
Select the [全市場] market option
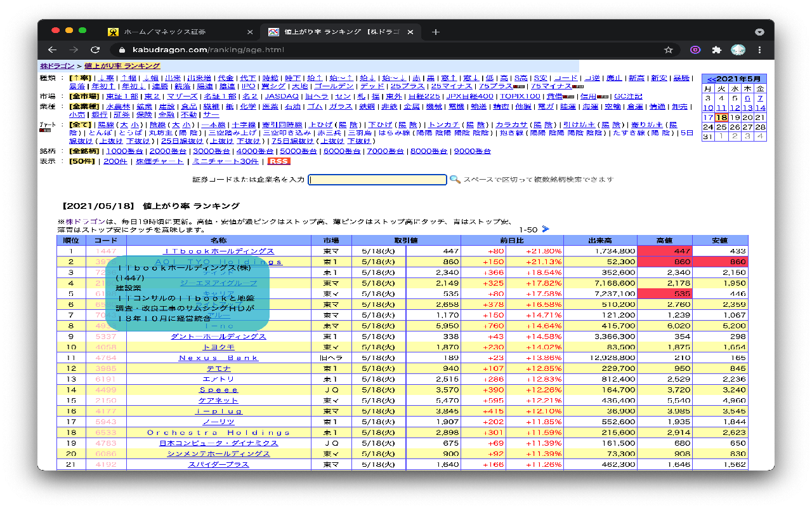tap(84, 96)
